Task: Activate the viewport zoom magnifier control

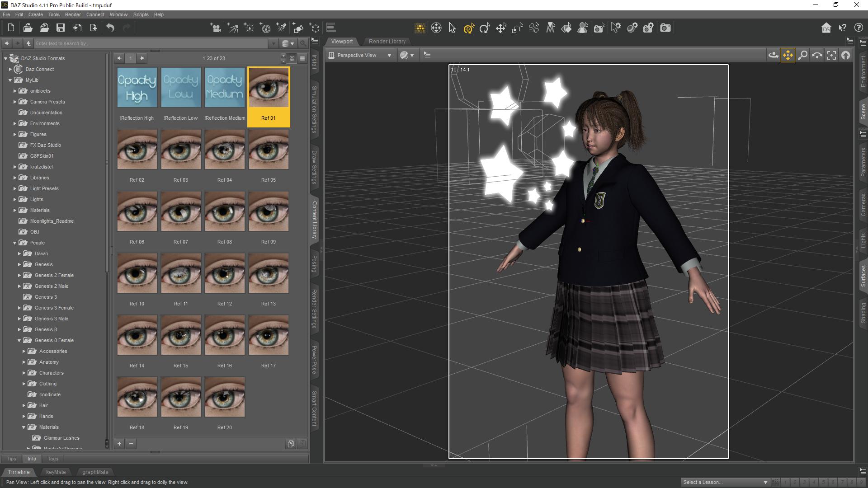Action: [802, 55]
